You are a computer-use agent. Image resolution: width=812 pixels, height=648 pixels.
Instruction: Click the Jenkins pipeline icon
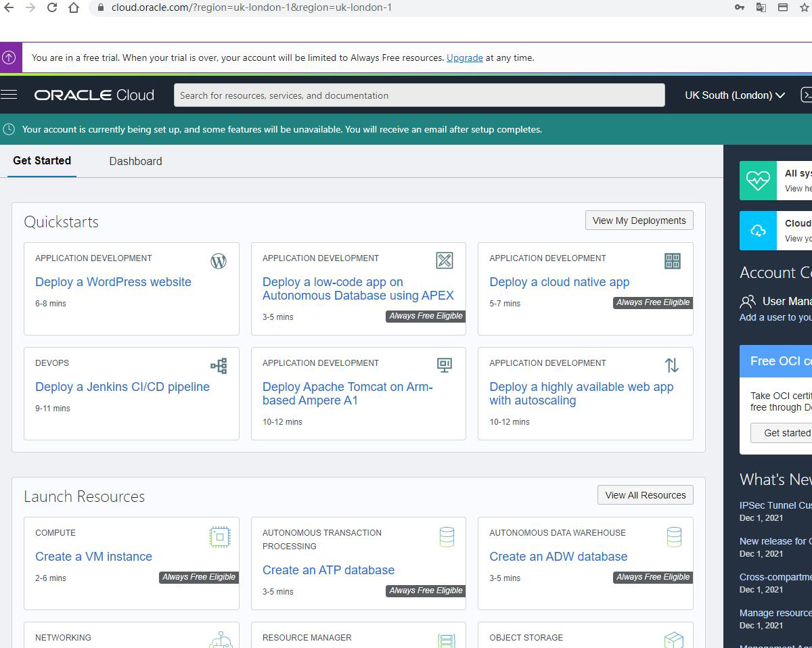219,366
